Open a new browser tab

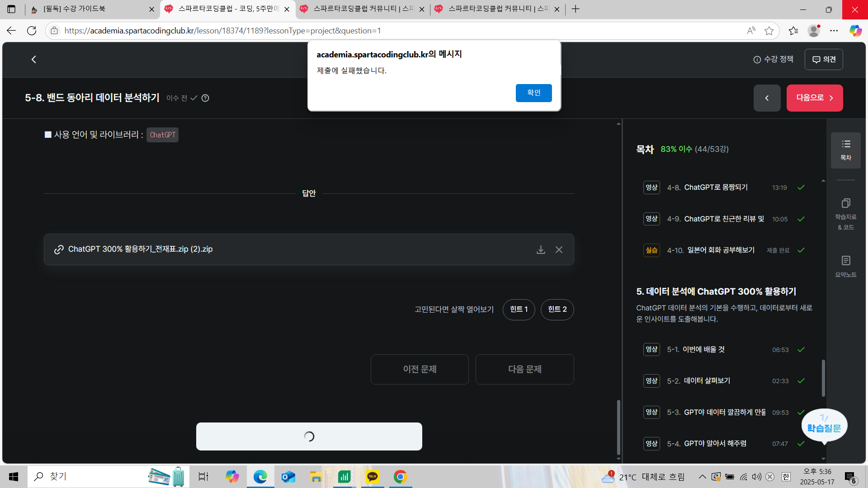pyautogui.click(x=576, y=9)
